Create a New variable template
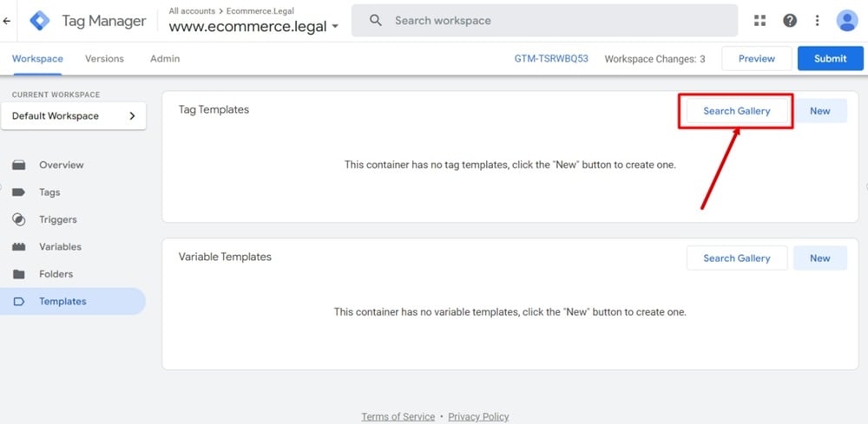The image size is (868, 424). [x=820, y=258]
